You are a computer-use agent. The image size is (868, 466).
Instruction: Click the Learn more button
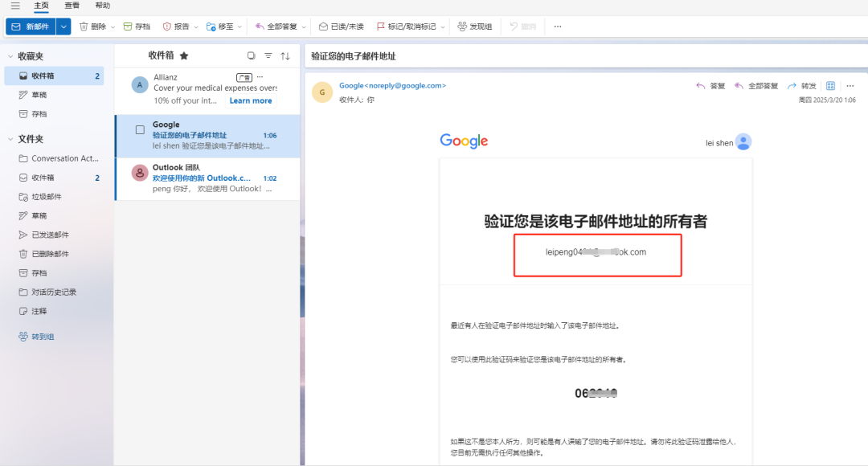tap(251, 100)
